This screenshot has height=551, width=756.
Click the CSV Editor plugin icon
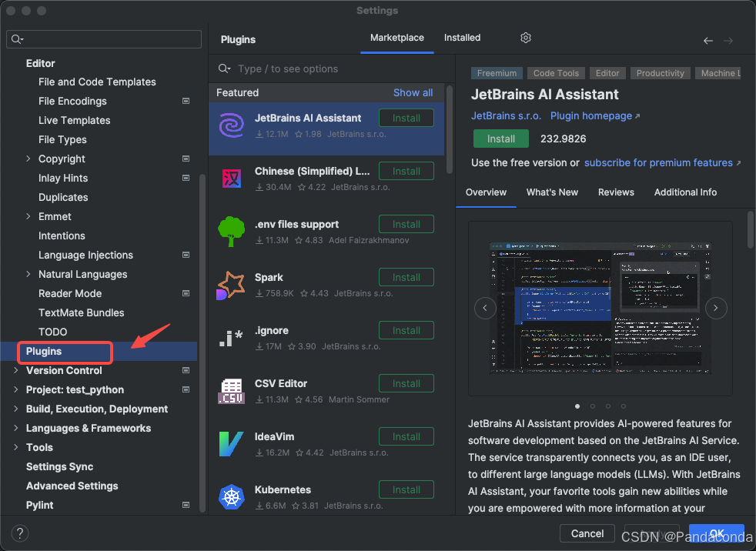point(232,391)
